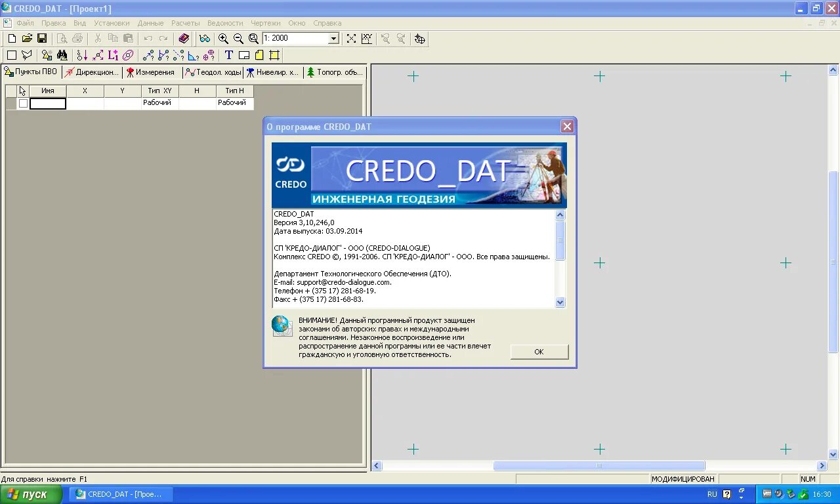Click the small rectangle frame toolbar icon
840x504 pixels.
244,55
